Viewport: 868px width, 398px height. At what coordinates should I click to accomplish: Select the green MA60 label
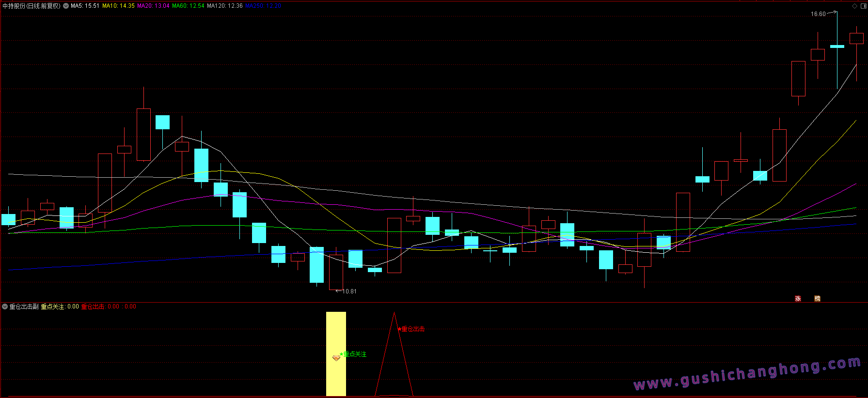coord(188,6)
